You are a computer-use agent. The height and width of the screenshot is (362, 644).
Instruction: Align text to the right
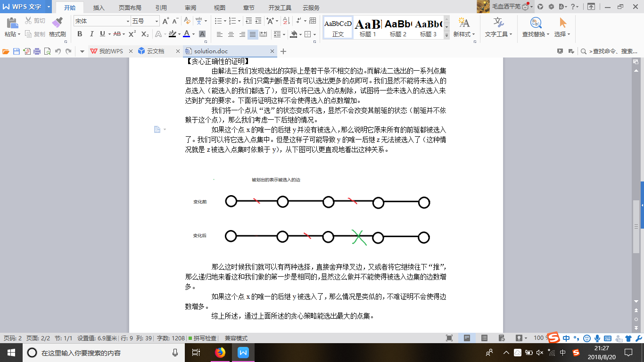click(x=242, y=34)
